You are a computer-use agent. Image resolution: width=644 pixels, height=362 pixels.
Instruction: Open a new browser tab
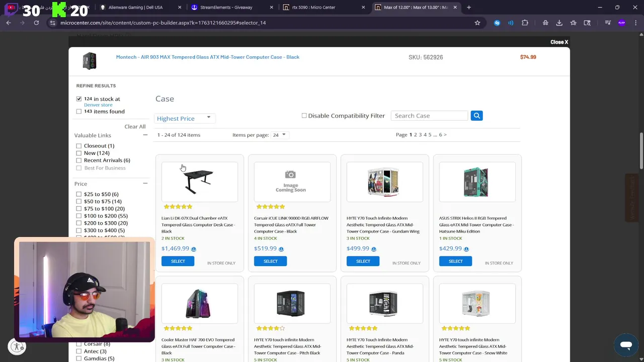click(468, 8)
